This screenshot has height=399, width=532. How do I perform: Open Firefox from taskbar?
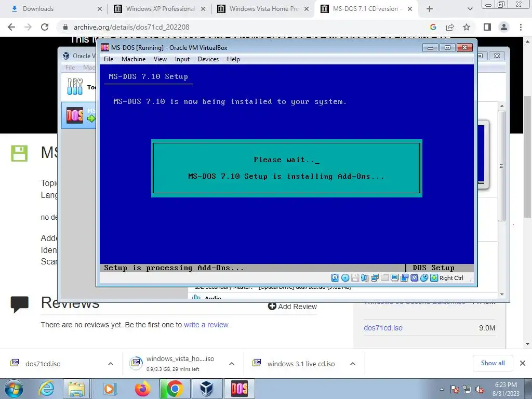click(142, 389)
